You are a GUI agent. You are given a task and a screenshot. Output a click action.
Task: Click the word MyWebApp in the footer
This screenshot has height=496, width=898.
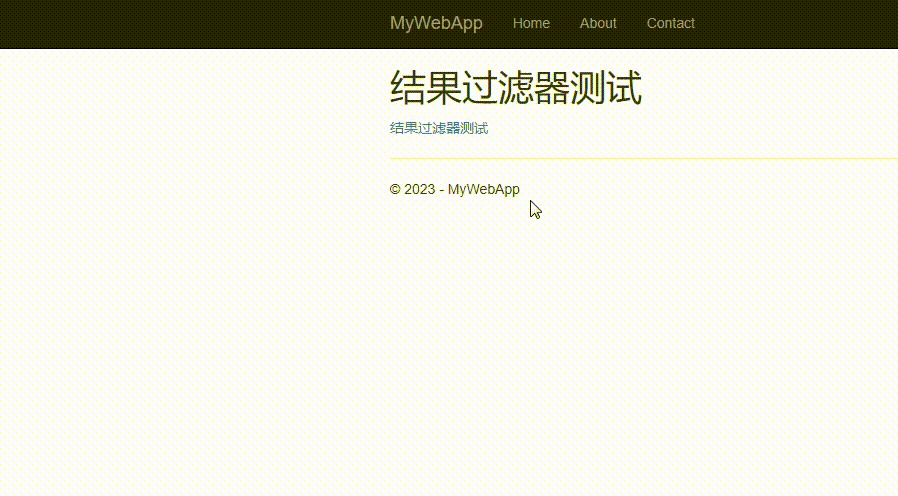tap(484, 189)
